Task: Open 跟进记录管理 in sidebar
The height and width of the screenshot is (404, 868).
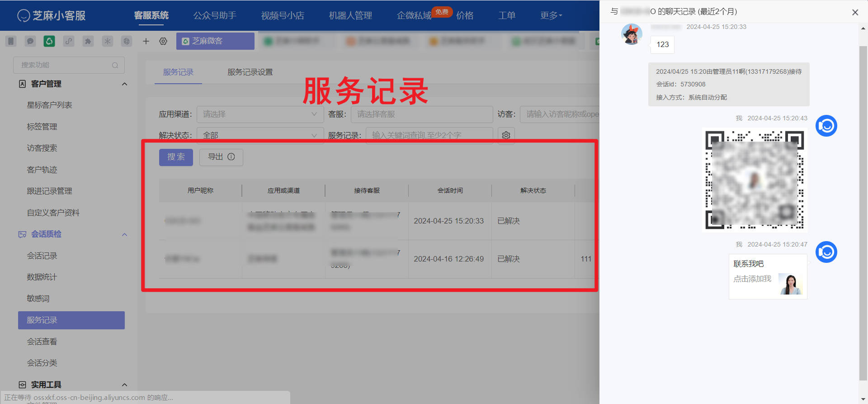Action: click(x=49, y=191)
